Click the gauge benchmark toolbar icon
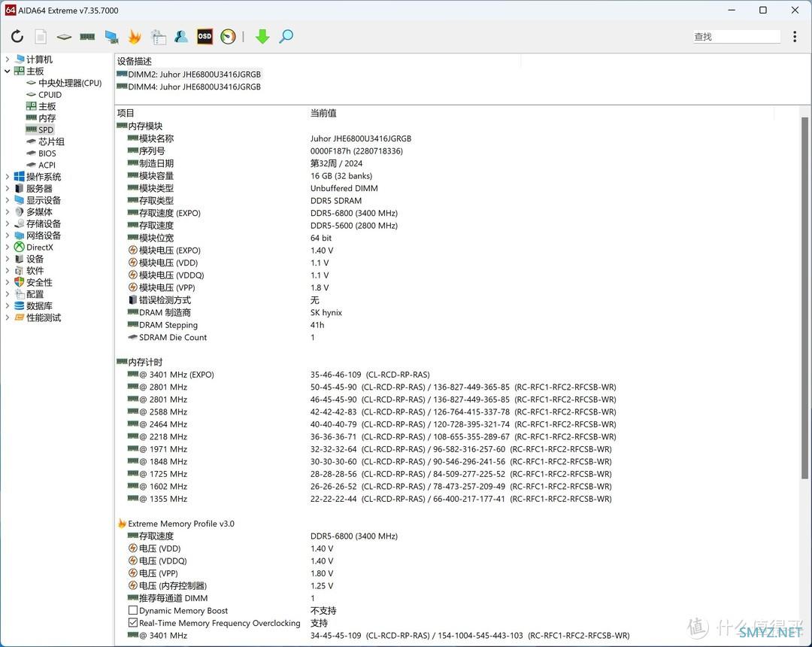Image resolution: width=812 pixels, height=647 pixels. [x=228, y=36]
